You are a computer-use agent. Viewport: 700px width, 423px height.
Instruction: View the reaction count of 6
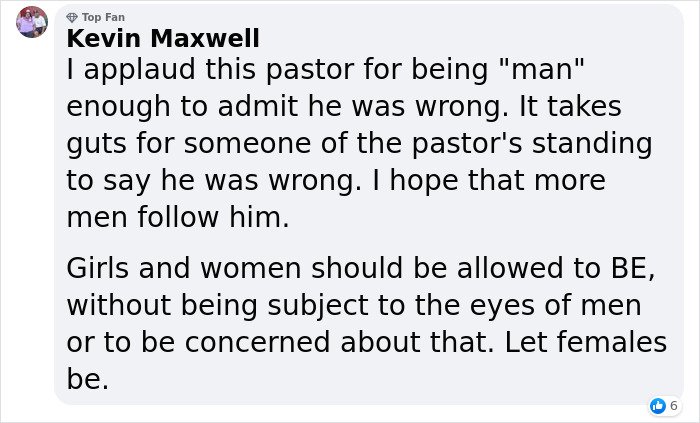[674, 406]
